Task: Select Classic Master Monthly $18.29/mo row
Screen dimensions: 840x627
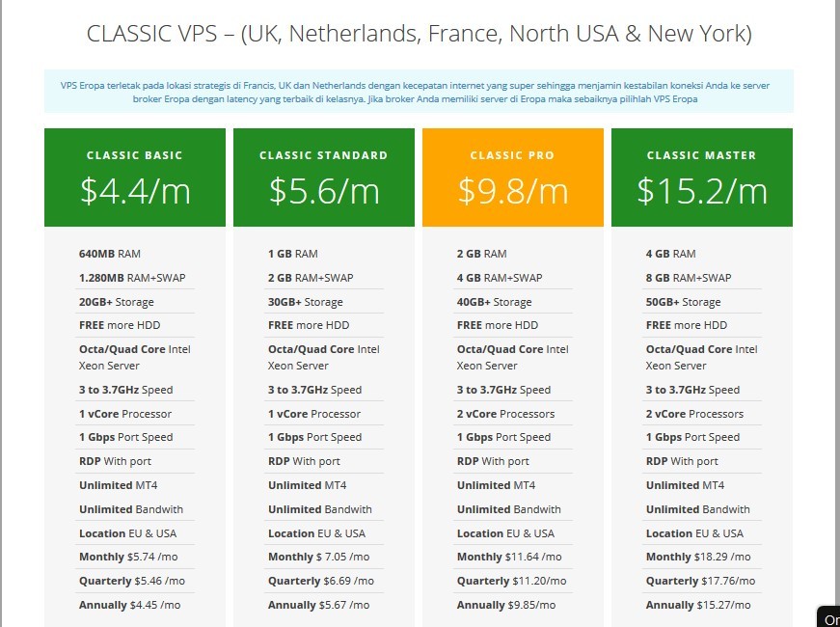Action: coord(698,557)
